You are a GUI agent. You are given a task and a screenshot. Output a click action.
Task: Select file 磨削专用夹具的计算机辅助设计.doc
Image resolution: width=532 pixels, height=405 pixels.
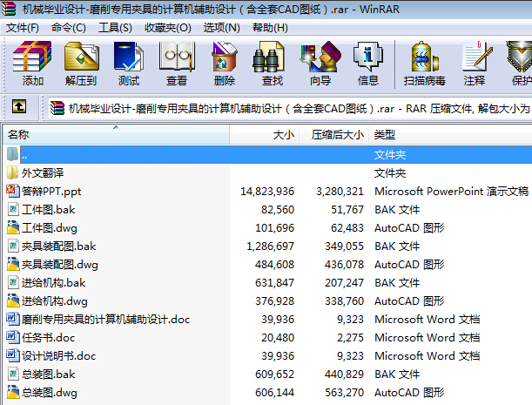[x=105, y=320]
